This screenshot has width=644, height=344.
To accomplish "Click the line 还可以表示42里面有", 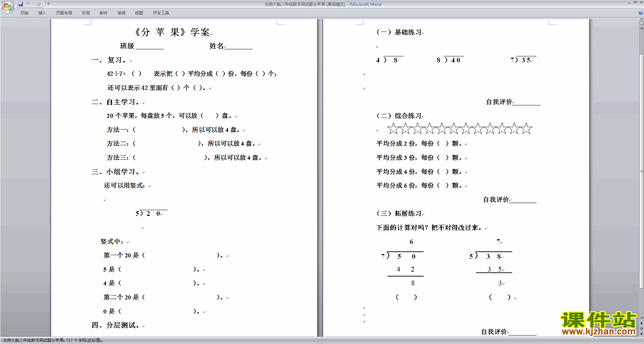I will pyautogui.click(x=156, y=88).
